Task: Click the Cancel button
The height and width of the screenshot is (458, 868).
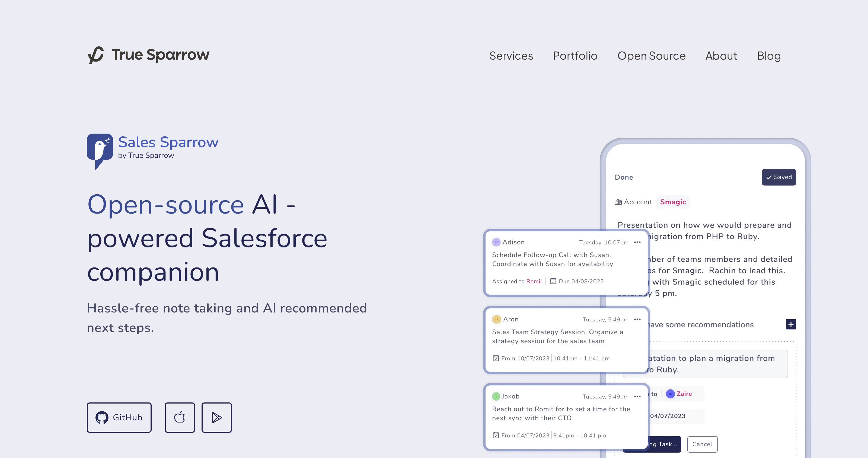Action: pos(702,444)
